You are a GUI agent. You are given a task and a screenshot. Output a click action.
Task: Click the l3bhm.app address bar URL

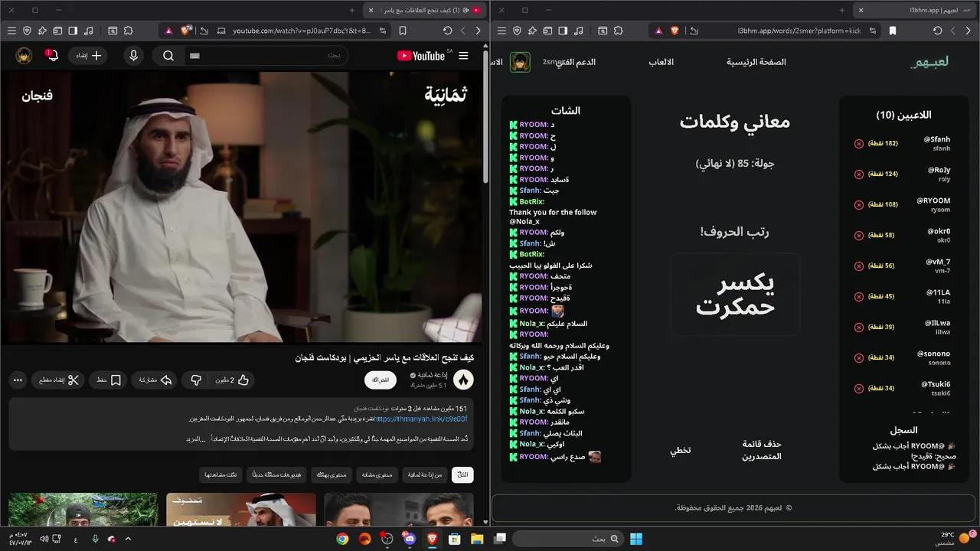point(799,31)
